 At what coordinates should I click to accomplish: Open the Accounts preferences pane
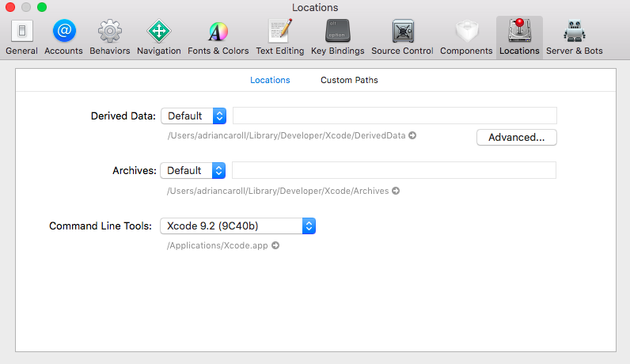(63, 37)
